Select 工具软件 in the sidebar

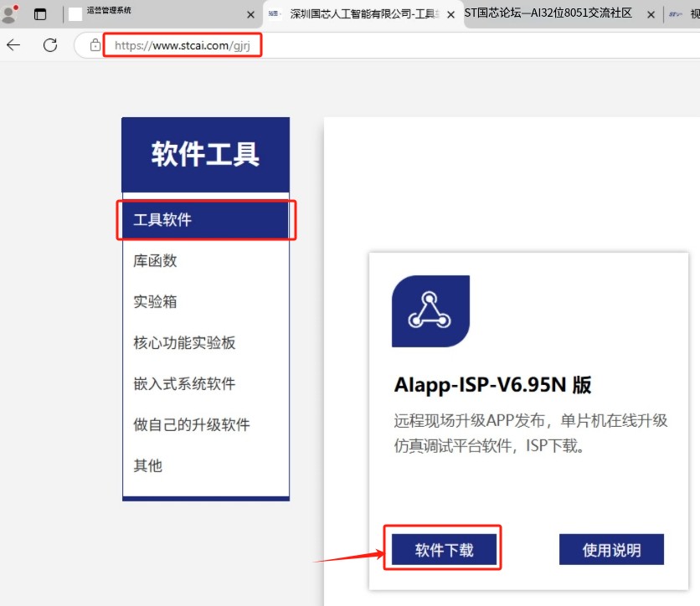[205, 219]
